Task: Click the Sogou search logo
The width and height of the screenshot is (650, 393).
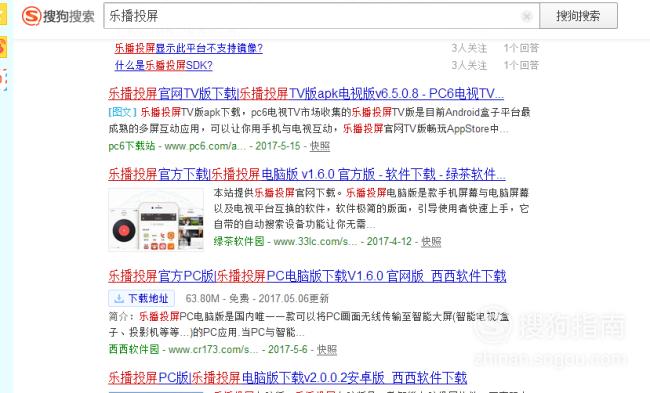Action: [58, 16]
